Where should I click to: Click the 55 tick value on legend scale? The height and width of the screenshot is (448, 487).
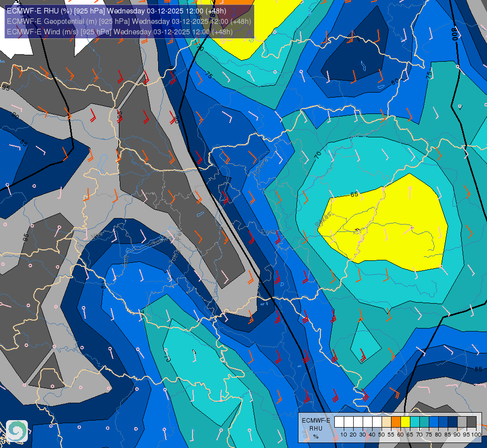391,435
